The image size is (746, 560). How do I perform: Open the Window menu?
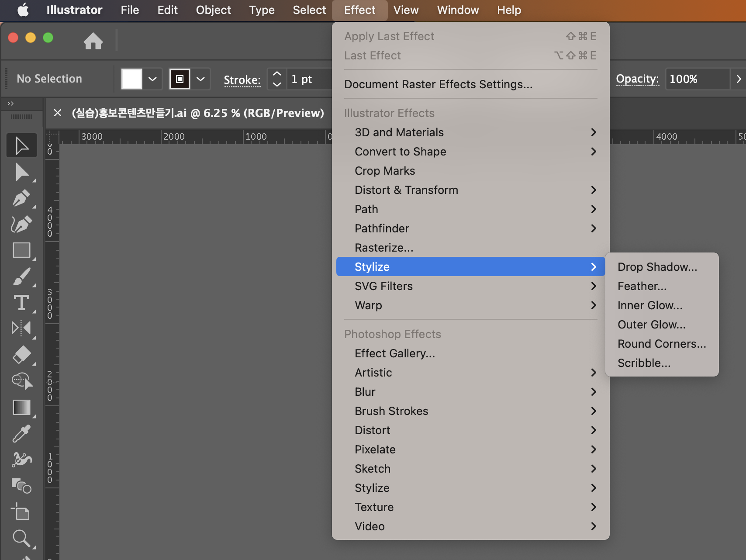(x=458, y=10)
